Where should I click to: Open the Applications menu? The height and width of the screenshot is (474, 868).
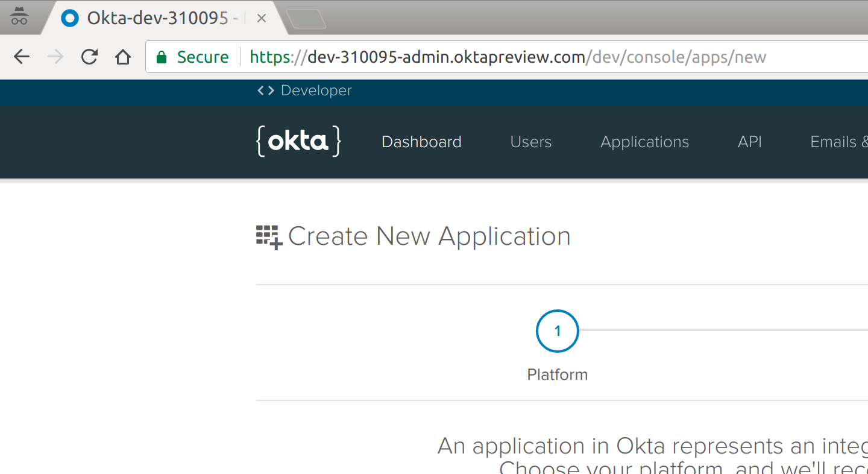644,142
